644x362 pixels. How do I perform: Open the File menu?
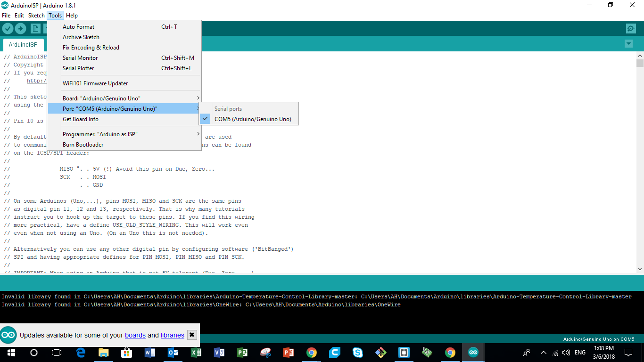click(x=6, y=16)
